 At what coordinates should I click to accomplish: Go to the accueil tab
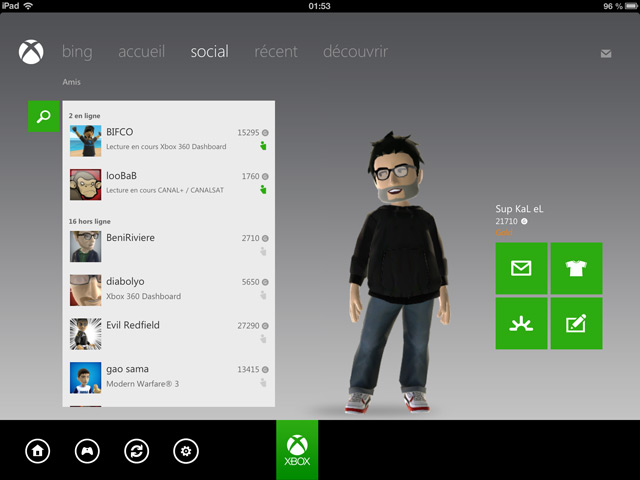point(142,52)
